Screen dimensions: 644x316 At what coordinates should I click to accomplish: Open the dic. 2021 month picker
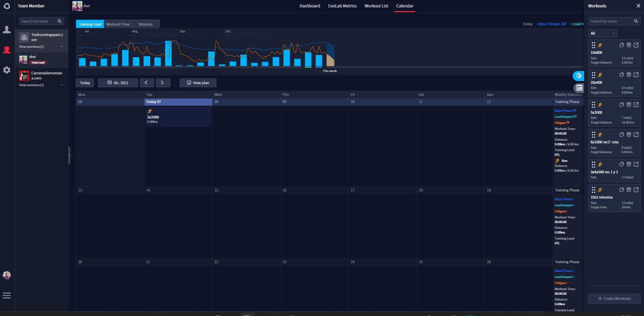click(118, 83)
